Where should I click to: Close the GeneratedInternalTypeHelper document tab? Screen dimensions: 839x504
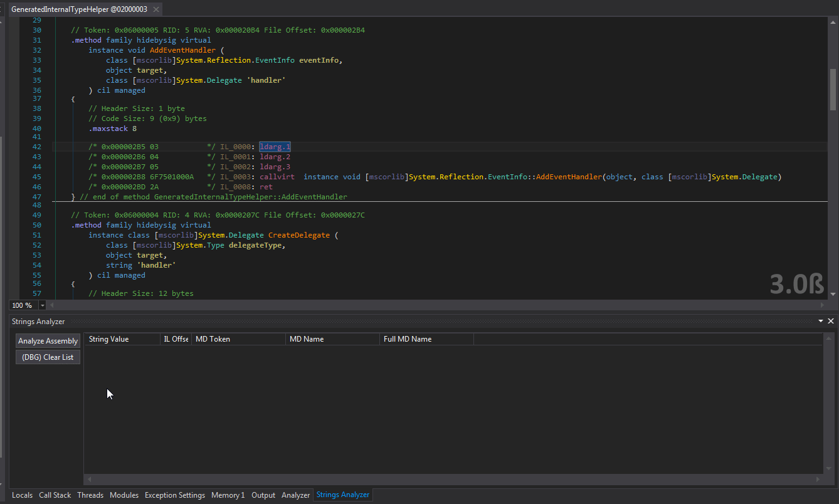point(156,9)
